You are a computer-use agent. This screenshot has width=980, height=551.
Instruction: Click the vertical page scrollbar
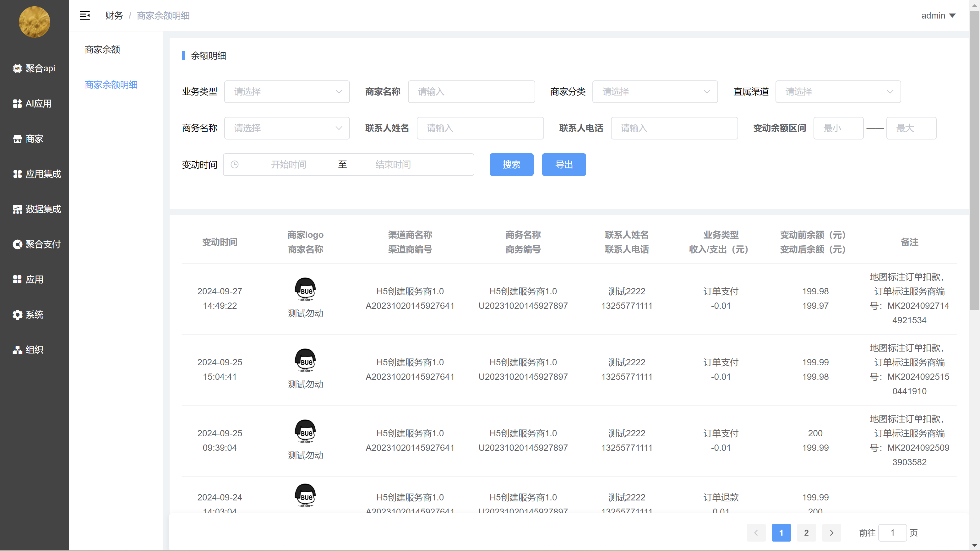coord(974,160)
